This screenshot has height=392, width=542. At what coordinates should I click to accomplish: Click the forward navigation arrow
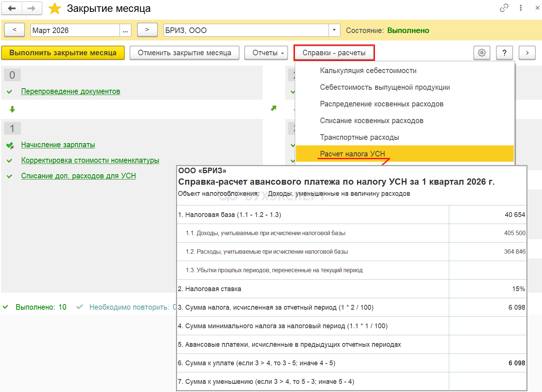pyautogui.click(x=32, y=8)
